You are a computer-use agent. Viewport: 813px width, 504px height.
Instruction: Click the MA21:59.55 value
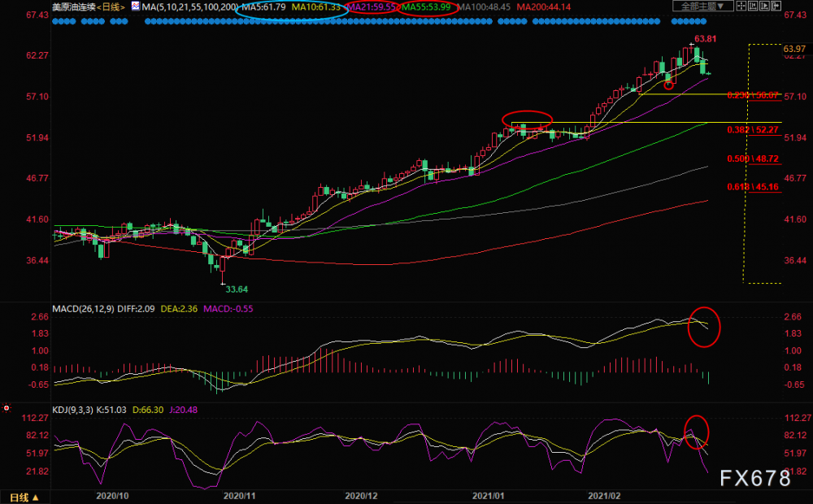tap(372, 7)
